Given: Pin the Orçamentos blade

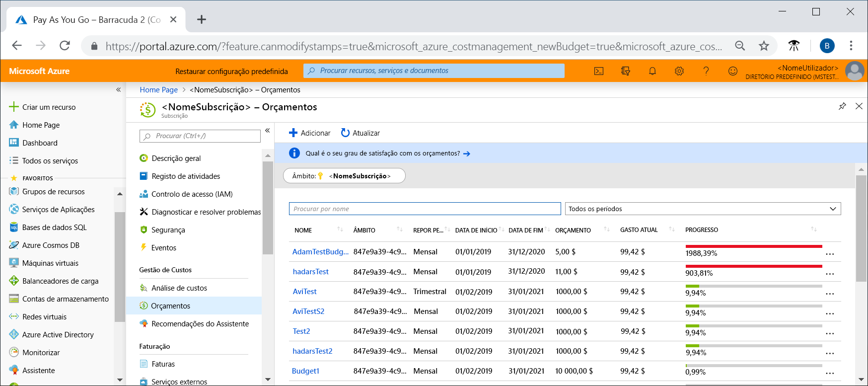Looking at the screenshot, I should tap(842, 106).
